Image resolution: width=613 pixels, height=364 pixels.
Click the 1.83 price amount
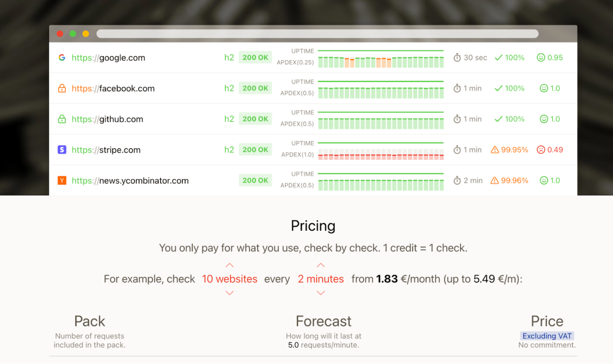[387, 279]
